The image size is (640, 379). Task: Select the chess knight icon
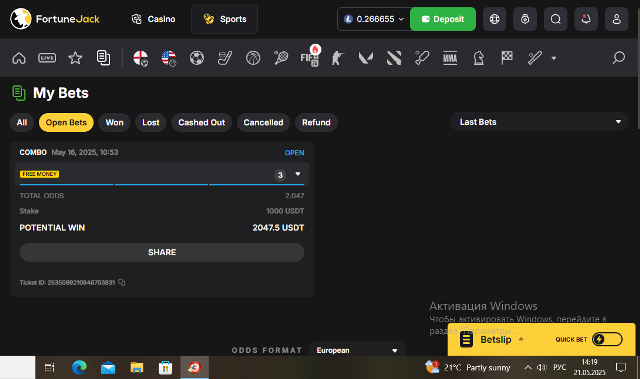[478, 58]
